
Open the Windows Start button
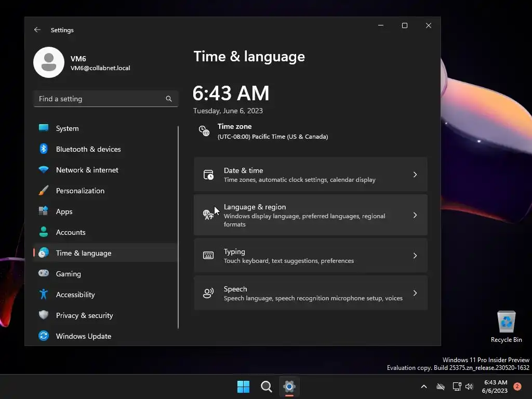pyautogui.click(x=243, y=387)
